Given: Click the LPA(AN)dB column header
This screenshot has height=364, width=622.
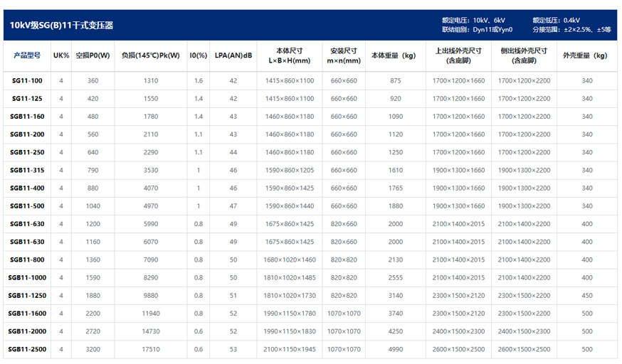Looking at the screenshot, I should click(233, 55).
